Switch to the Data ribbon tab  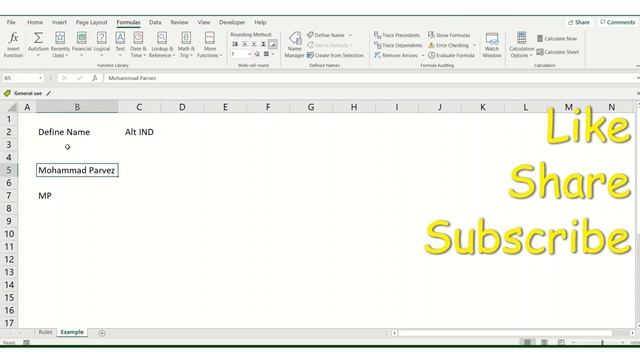coord(155,22)
